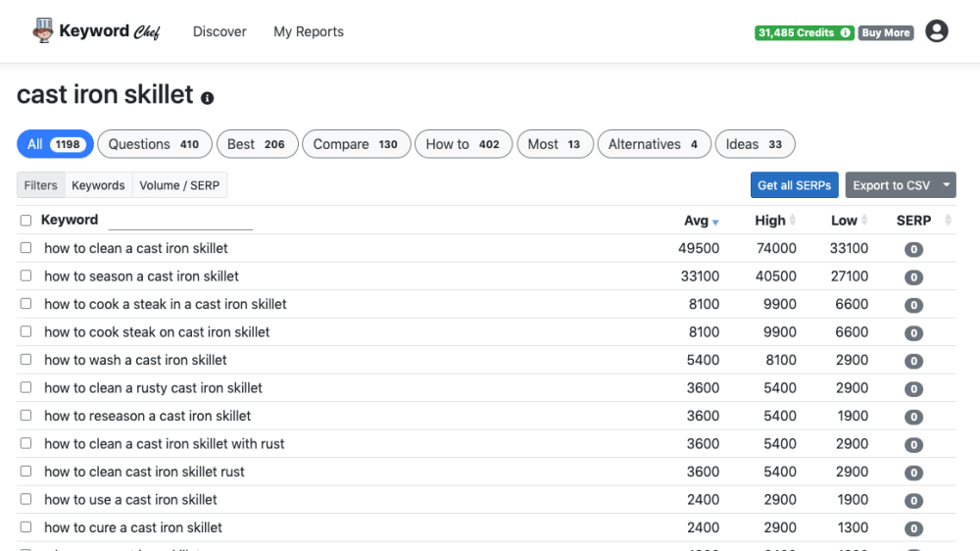Click the low value 27100
Screen dimensions: 980x551
click(x=850, y=275)
